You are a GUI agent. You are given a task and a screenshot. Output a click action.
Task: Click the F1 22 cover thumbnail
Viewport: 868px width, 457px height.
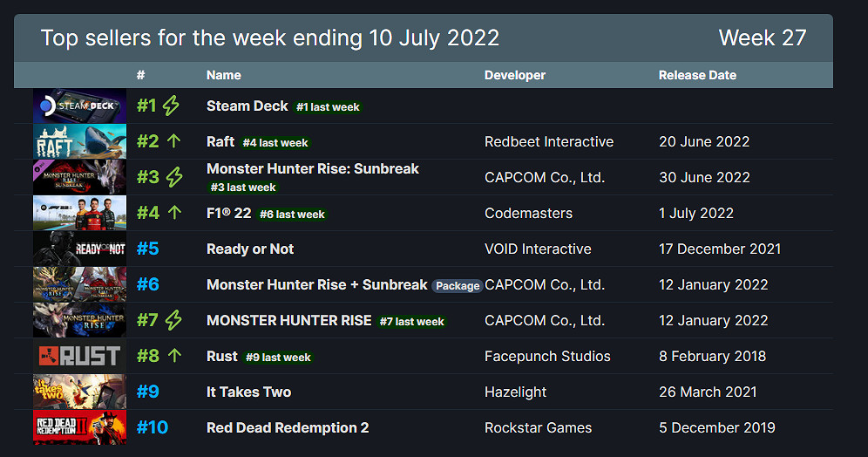point(79,213)
